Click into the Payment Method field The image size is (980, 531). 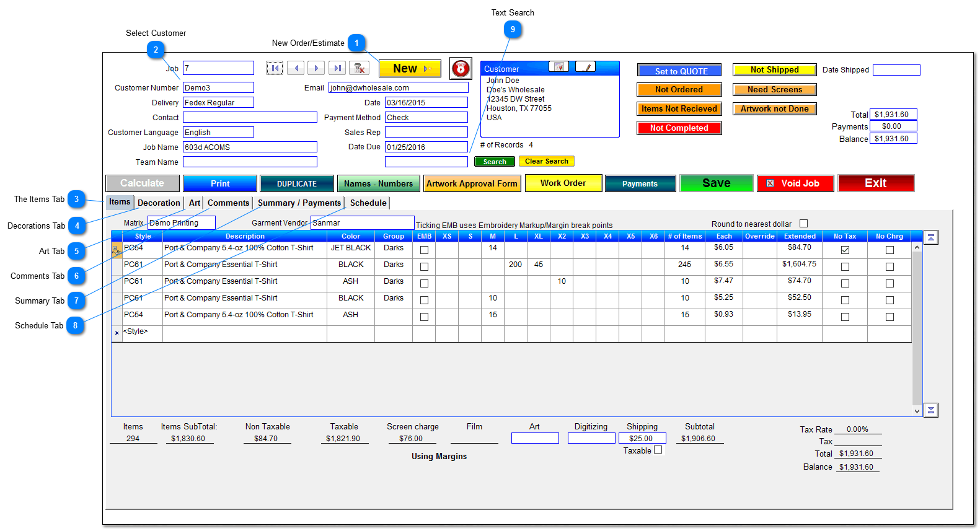click(426, 118)
